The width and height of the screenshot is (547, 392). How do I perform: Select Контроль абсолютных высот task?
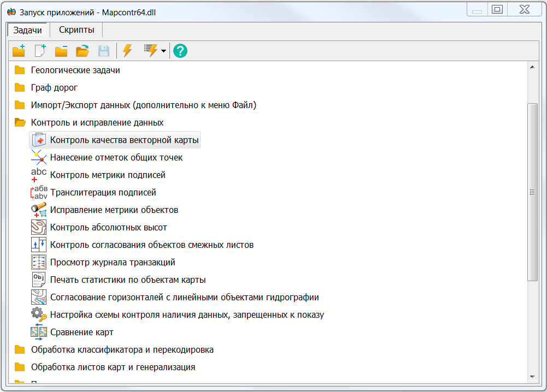(108, 227)
